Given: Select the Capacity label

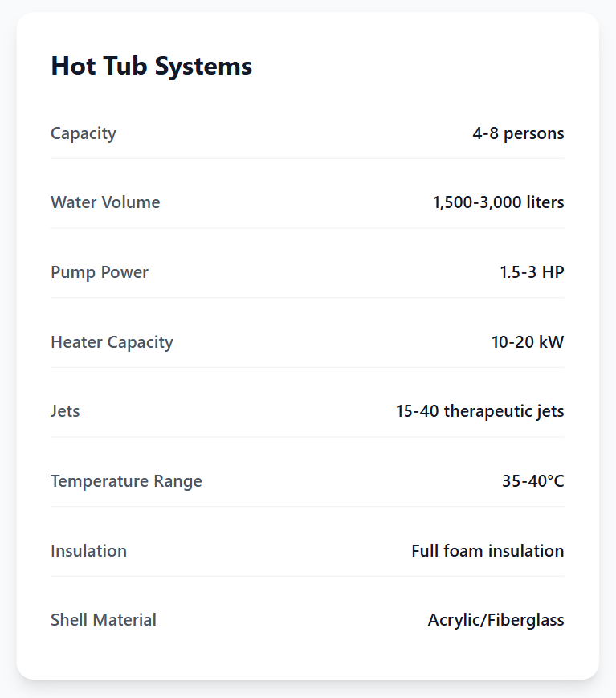Looking at the screenshot, I should point(84,133).
